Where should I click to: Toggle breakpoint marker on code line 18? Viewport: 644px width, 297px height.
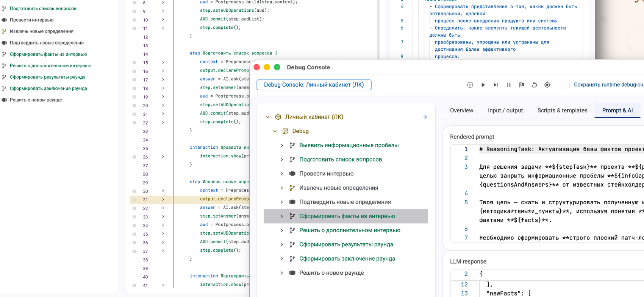coord(134,88)
